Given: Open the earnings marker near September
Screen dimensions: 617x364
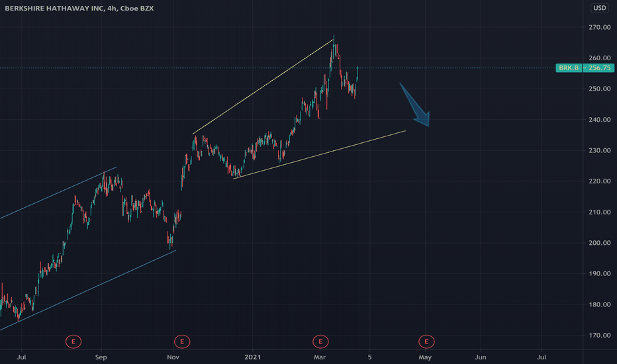Looking at the screenshot, I should (73, 341).
